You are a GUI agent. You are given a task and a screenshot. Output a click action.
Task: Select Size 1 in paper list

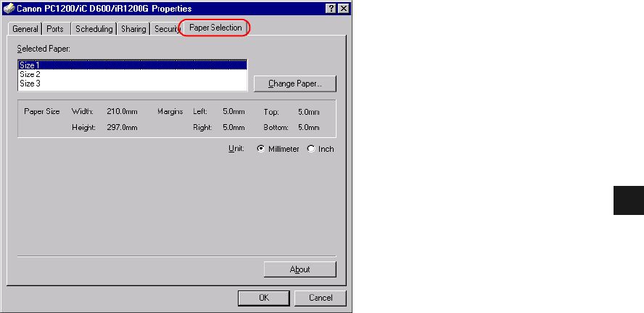(x=132, y=65)
